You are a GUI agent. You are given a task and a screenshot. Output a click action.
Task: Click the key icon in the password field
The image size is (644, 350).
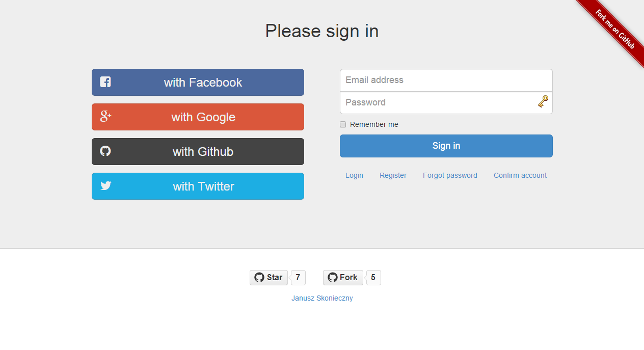click(x=543, y=101)
